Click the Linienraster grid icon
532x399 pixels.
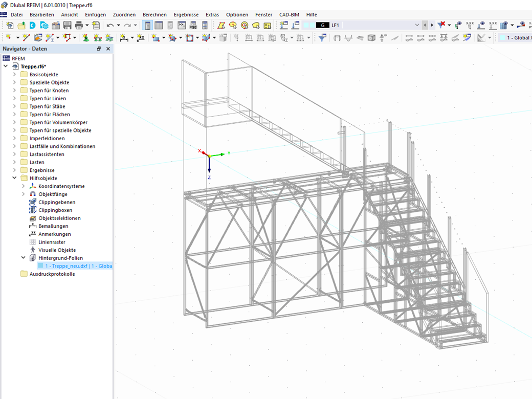(33, 242)
